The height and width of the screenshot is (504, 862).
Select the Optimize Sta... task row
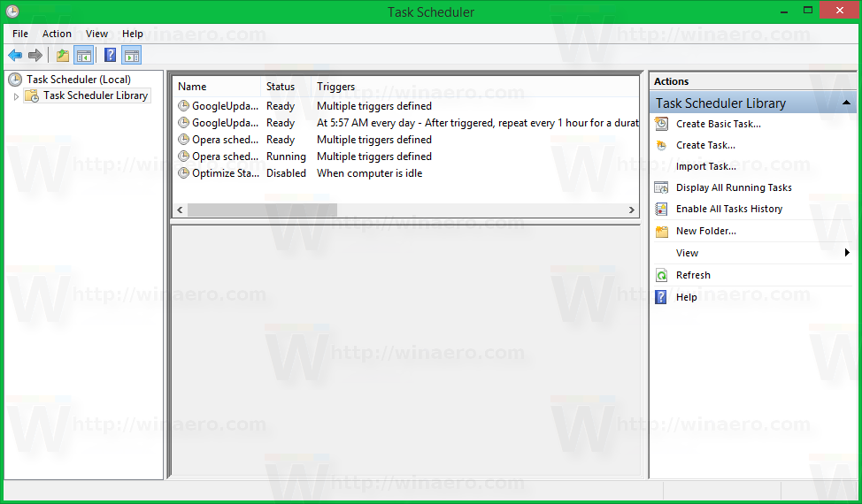point(406,173)
